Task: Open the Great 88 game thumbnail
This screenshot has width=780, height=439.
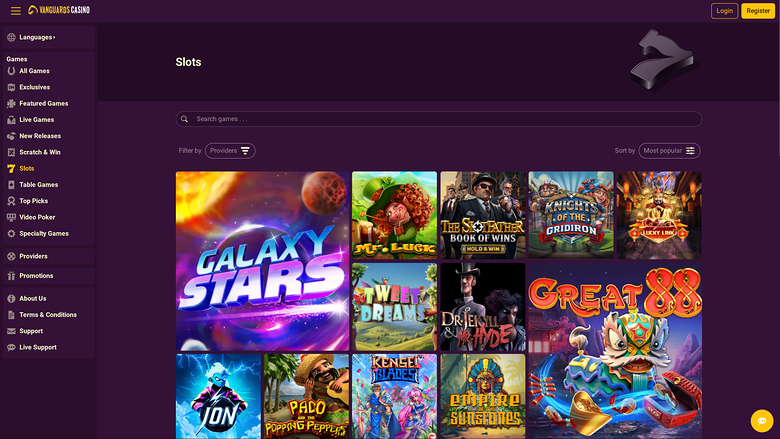Action: click(614, 350)
